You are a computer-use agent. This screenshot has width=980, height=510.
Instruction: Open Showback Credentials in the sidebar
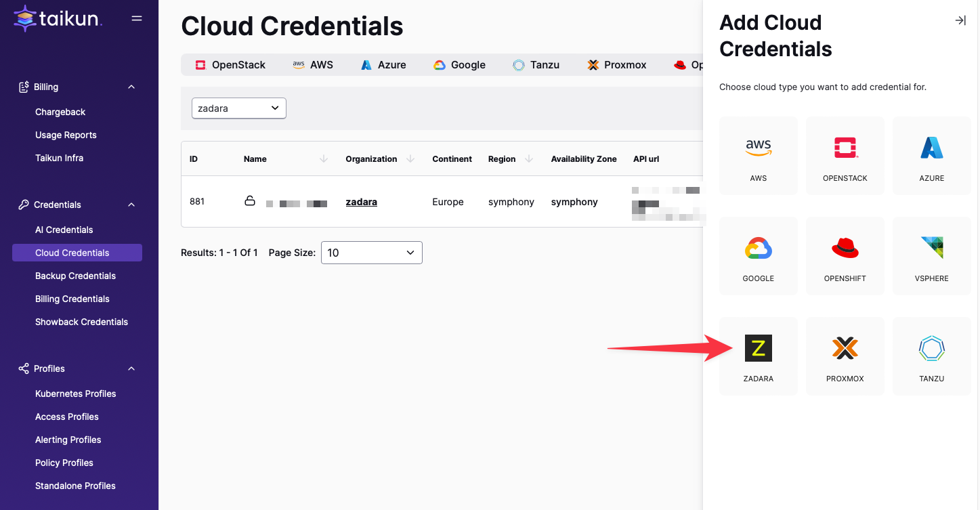click(x=81, y=322)
